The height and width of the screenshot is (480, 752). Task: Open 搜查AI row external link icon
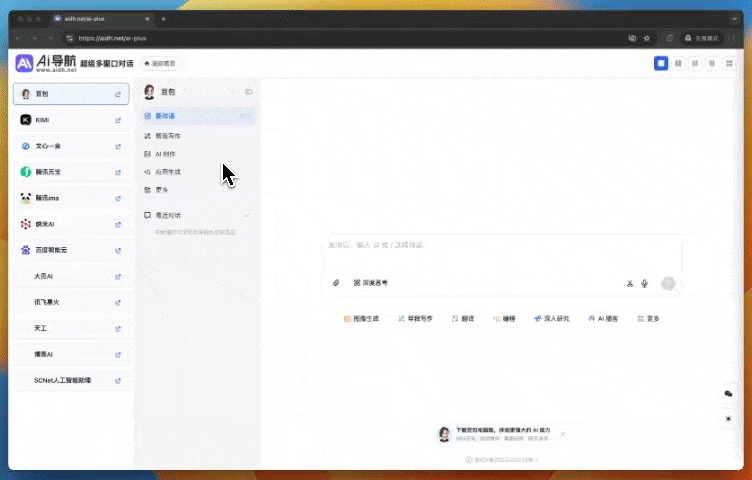tap(118, 355)
